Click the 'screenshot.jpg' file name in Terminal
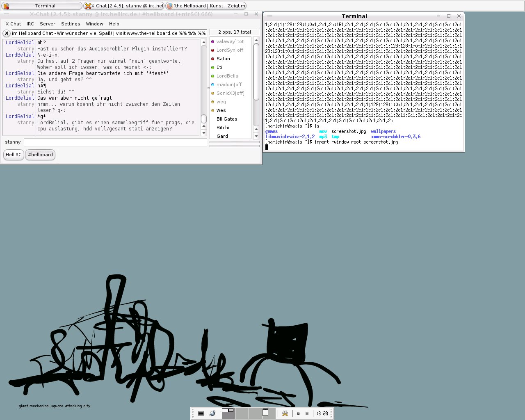 [349, 131]
